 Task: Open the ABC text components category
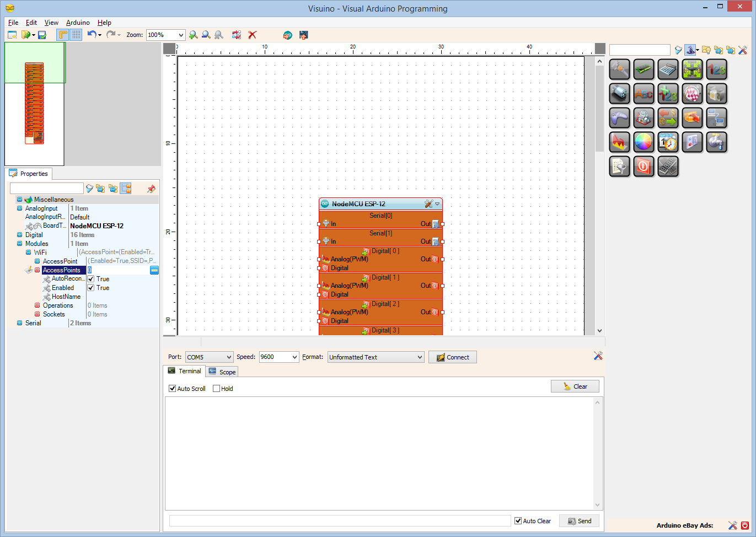(x=644, y=94)
